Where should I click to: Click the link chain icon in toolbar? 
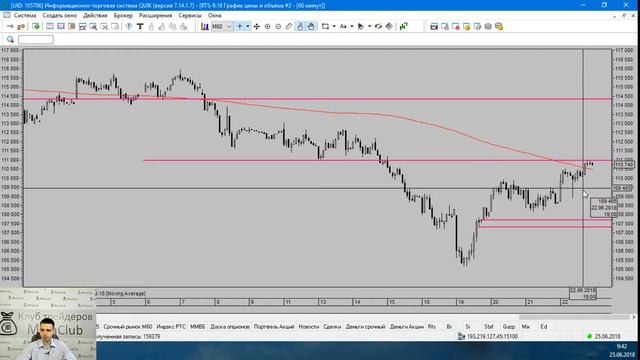378,27
